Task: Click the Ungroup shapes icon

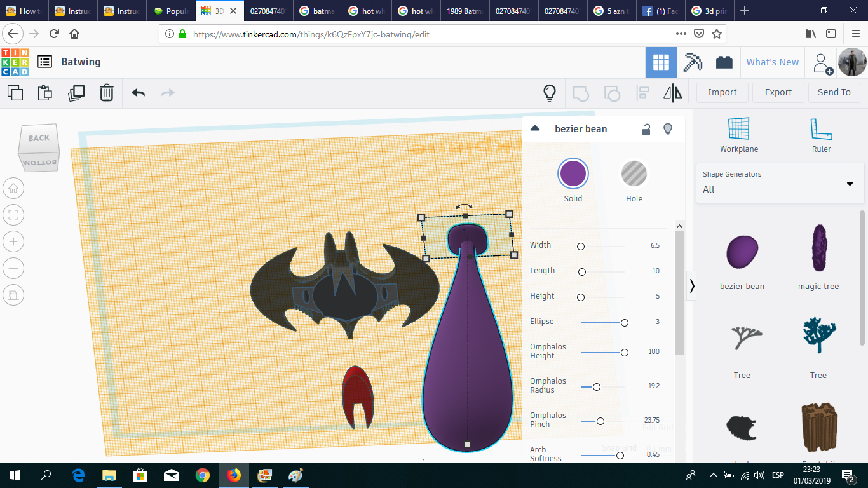Action: coord(611,93)
